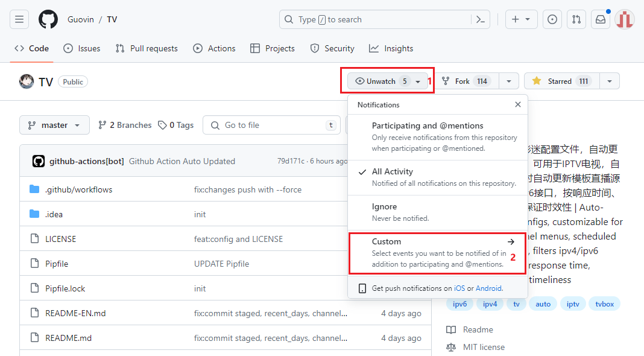Open the issues shortcut in header
The width and height of the screenshot is (644, 356).
click(552, 19)
